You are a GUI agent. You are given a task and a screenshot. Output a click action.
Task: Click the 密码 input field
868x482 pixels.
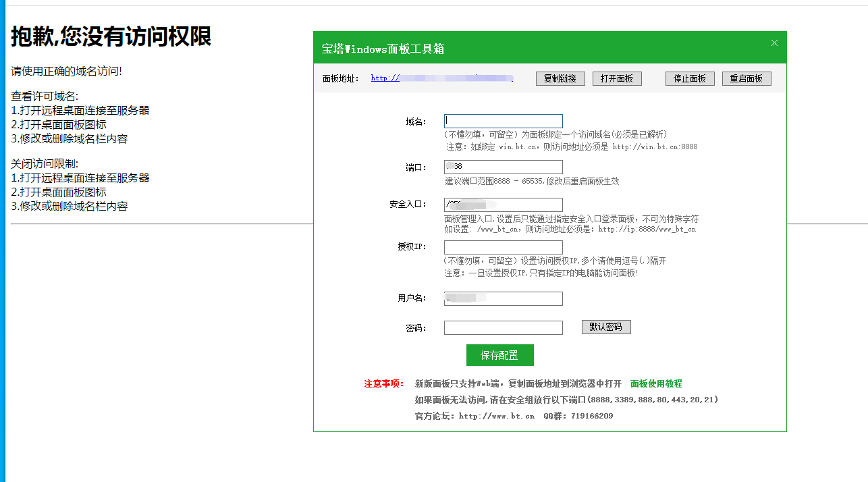pyautogui.click(x=504, y=327)
